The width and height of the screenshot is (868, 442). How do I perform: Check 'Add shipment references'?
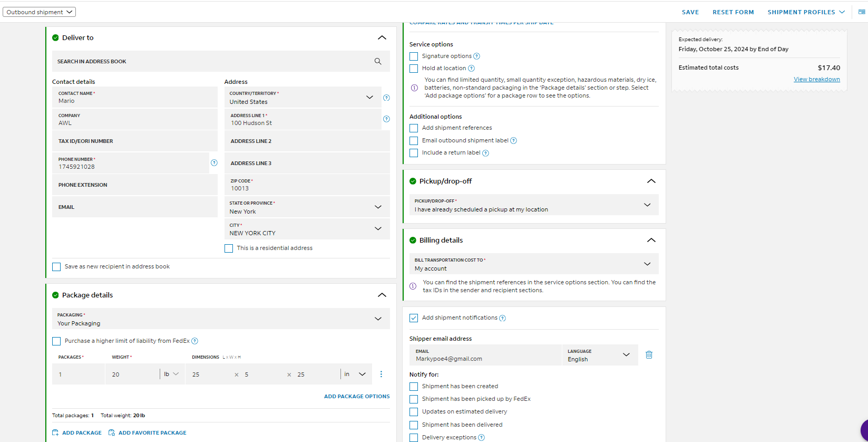[414, 128]
